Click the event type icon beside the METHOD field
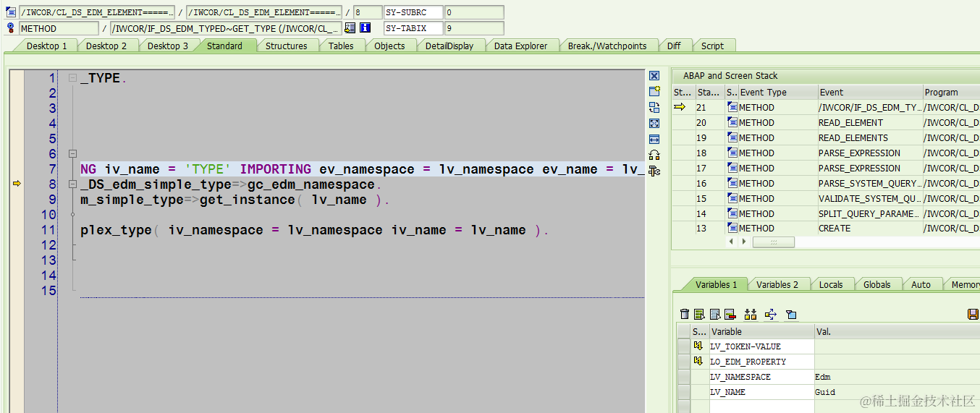The image size is (980, 413). (11, 28)
